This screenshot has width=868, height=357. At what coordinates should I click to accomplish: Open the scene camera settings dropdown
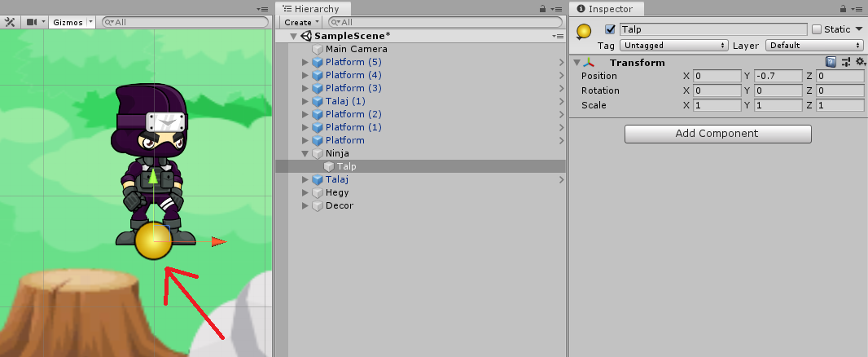click(x=34, y=22)
